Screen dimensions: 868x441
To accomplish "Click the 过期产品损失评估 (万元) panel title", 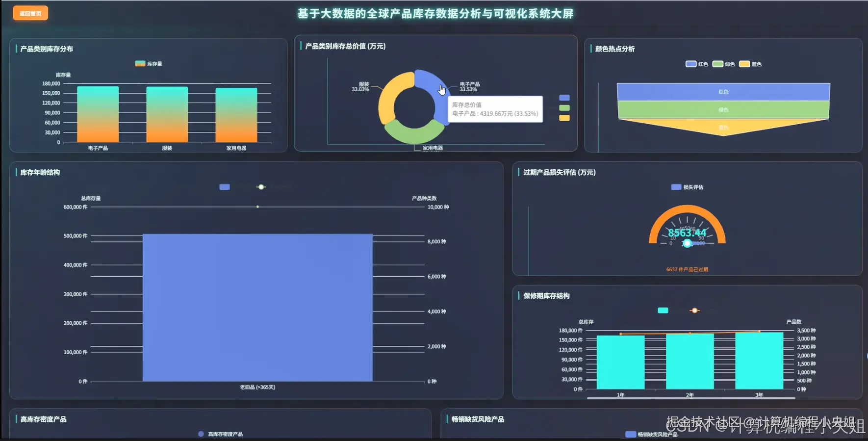I will coord(559,172).
